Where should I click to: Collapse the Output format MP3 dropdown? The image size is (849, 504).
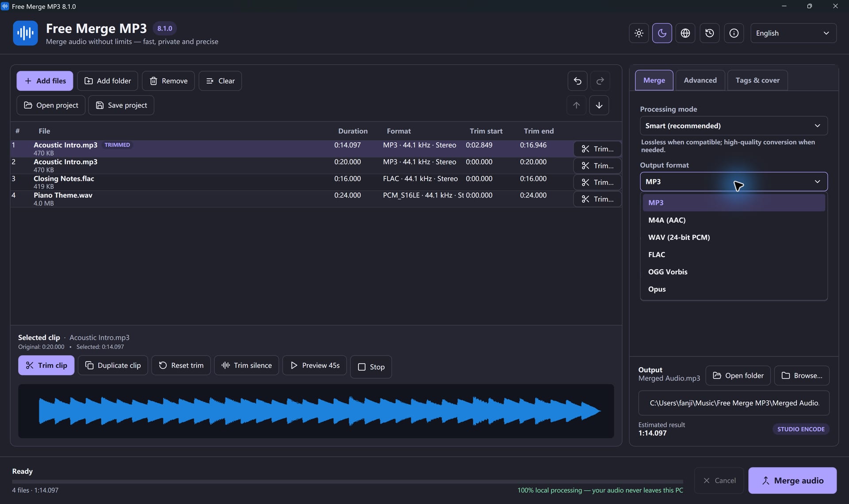coord(734,182)
